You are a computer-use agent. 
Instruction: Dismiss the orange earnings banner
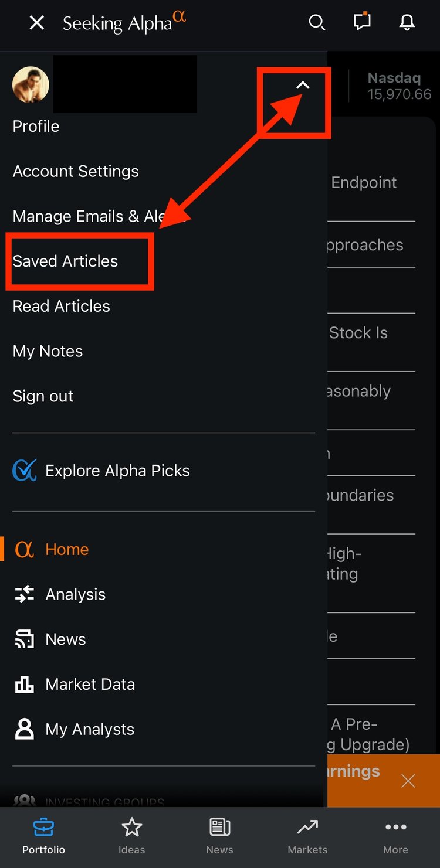click(x=408, y=780)
